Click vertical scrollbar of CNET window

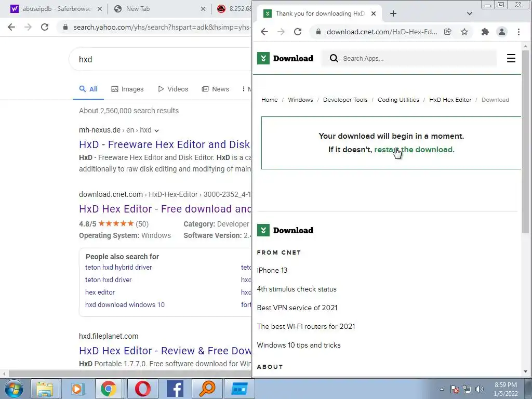(x=525, y=142)
